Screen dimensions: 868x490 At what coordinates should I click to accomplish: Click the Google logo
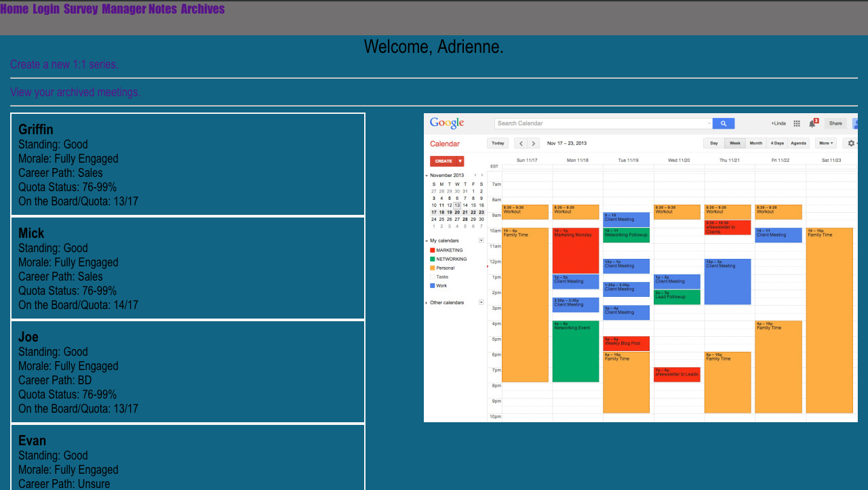click(x=446, y=123)
